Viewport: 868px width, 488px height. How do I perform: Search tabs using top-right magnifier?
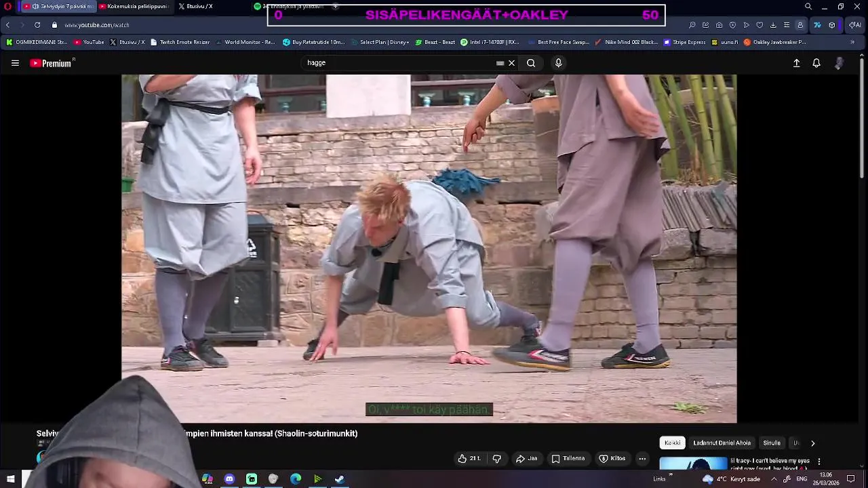(x=808, y=6)
